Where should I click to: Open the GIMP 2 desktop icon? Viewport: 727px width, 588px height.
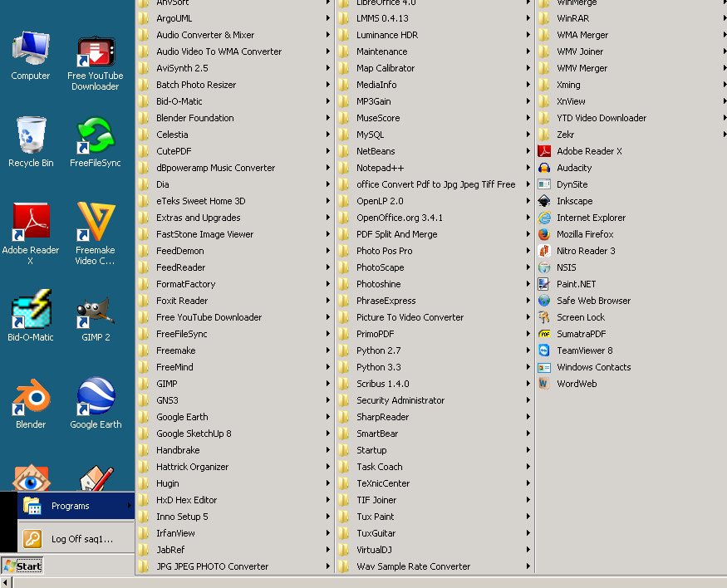96,317
